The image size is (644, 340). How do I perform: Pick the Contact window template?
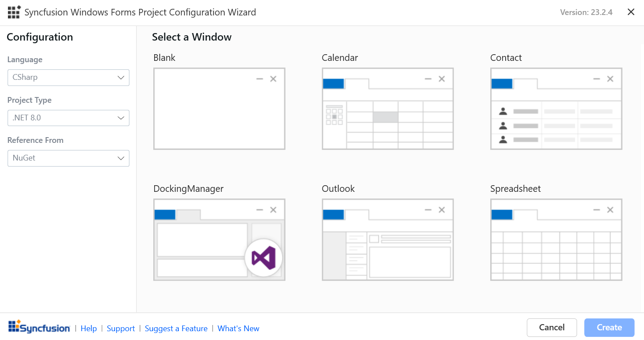coord(556,109)
